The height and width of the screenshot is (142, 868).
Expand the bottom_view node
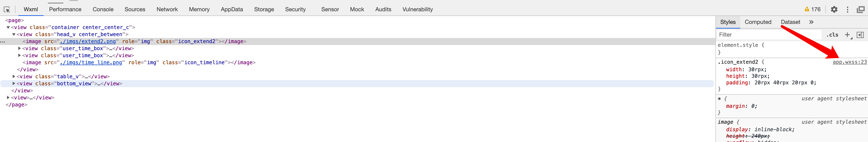coord(14,83)
